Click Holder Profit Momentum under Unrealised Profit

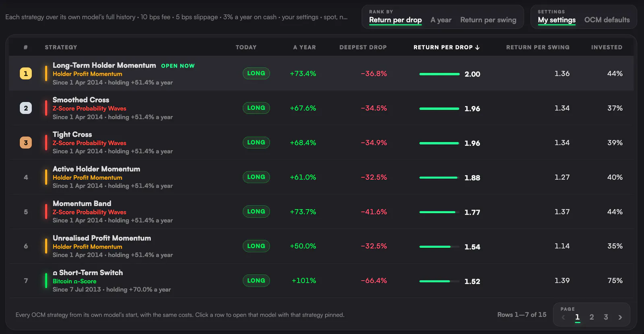[87, 247]
